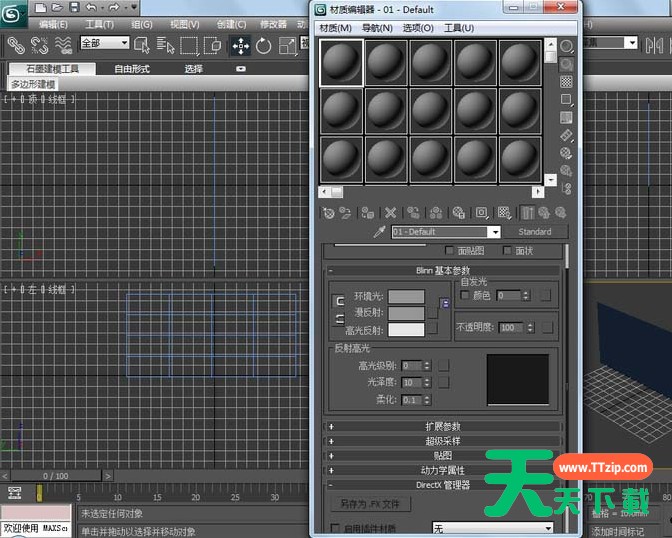This screenshot has height=538, width=672.
Task: Collapse the DirectX 管理器 rollout
Action: pyautogui.click(x=442, y=485)
